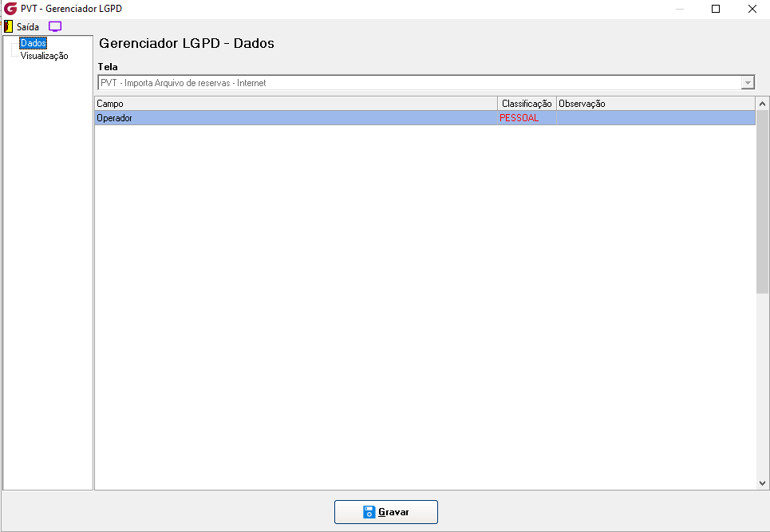Click the vertical scrollbar thumb of the grid
This screenshot has width=770, height=532.
(x=762, y=202)
